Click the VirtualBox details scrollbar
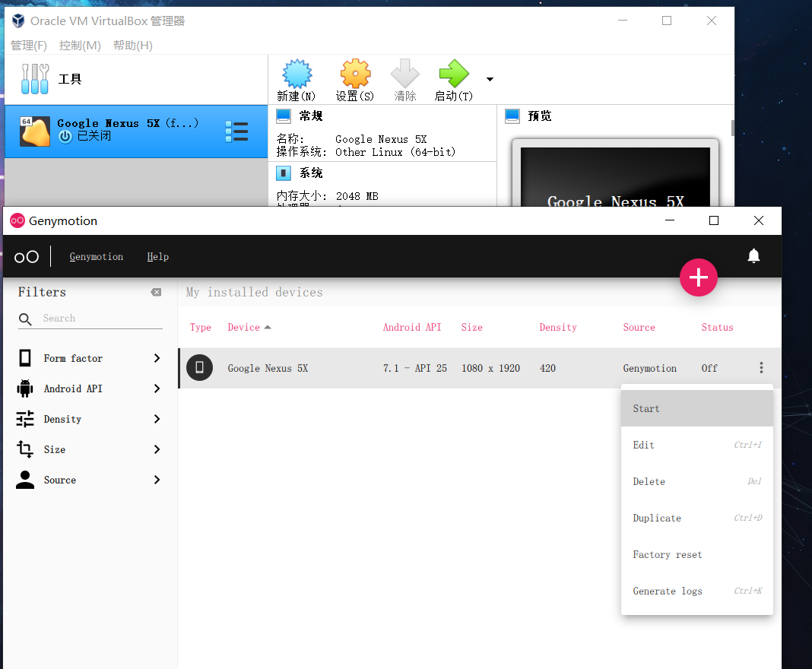Viewport: 812px width, 669px height. tap(732, 128)
